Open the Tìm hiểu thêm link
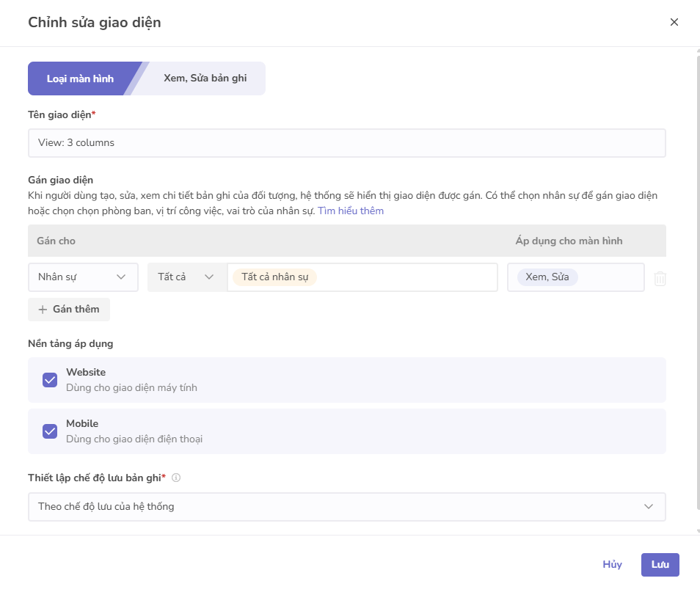700x592 pixels. point(351,211)
